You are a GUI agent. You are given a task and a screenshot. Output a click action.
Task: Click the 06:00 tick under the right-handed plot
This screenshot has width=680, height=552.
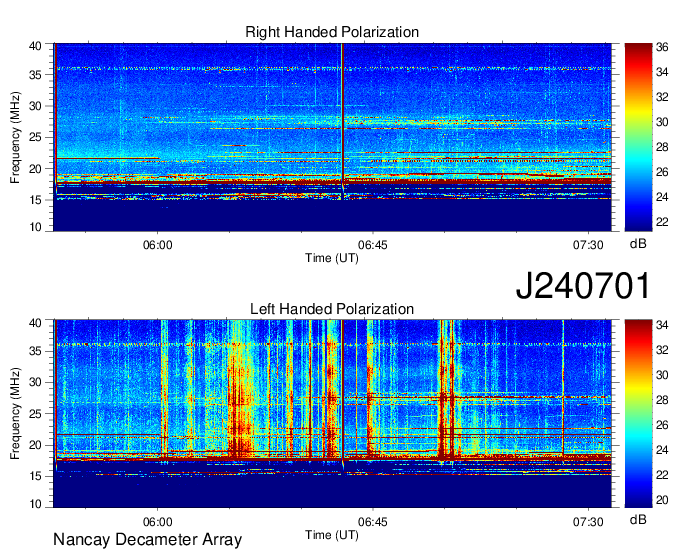click(157, 245)
